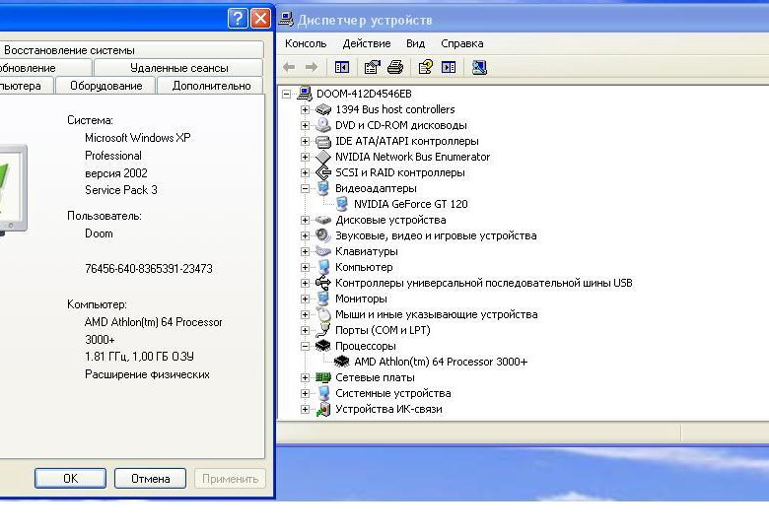
Task: Switch to the Удаленные сеансы tab
Action: tap(179, 68)
